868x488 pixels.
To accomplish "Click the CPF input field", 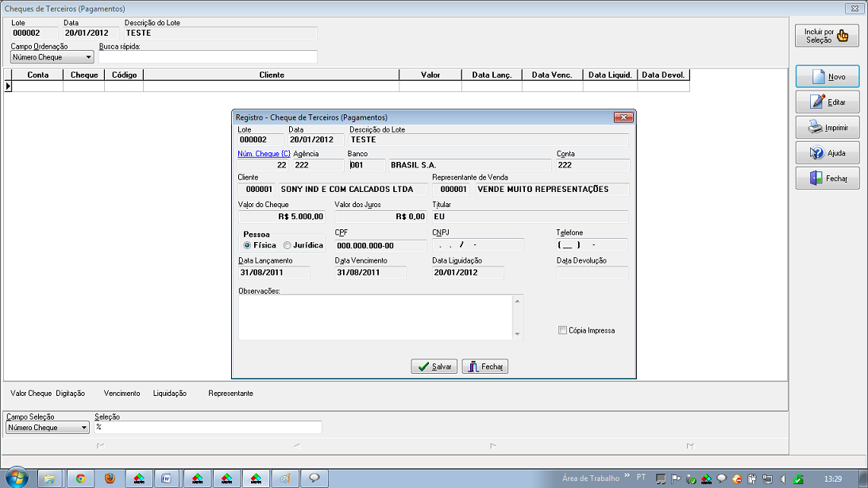I will coord(381,246).
